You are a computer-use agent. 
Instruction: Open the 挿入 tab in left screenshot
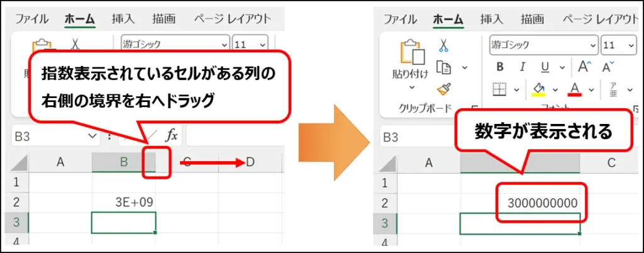pos(123,18)
